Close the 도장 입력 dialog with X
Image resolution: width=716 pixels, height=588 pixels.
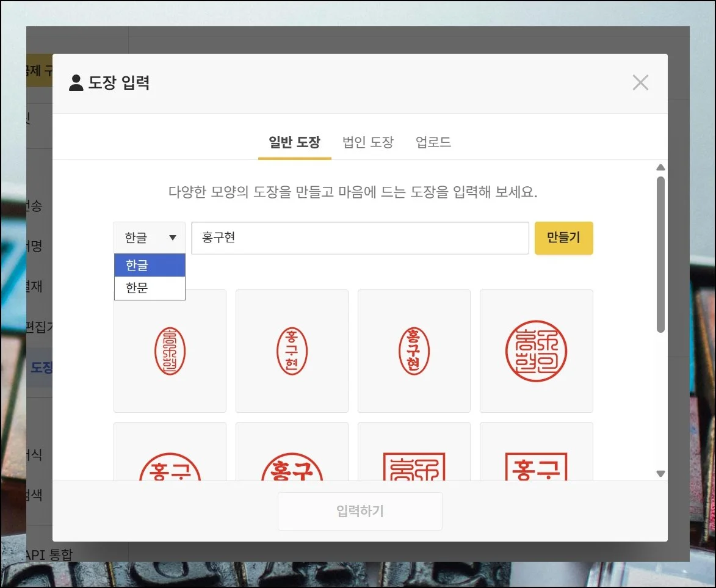point(640,82)
